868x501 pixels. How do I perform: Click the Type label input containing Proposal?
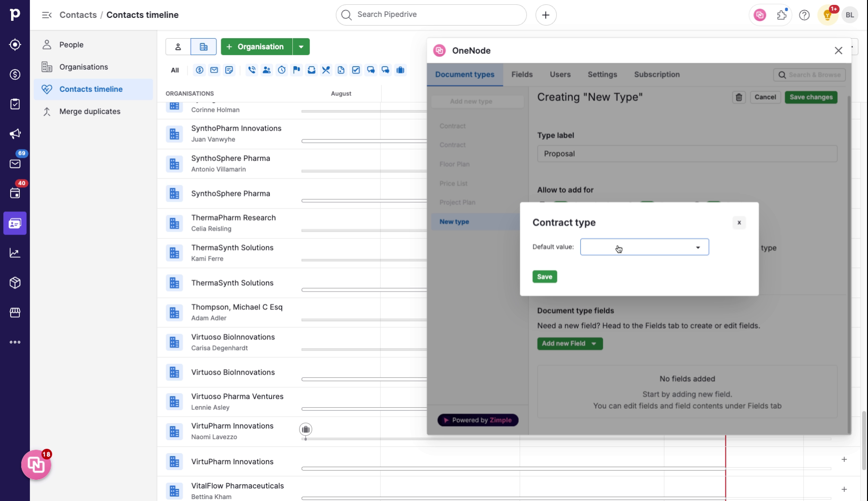click(687, 154)
